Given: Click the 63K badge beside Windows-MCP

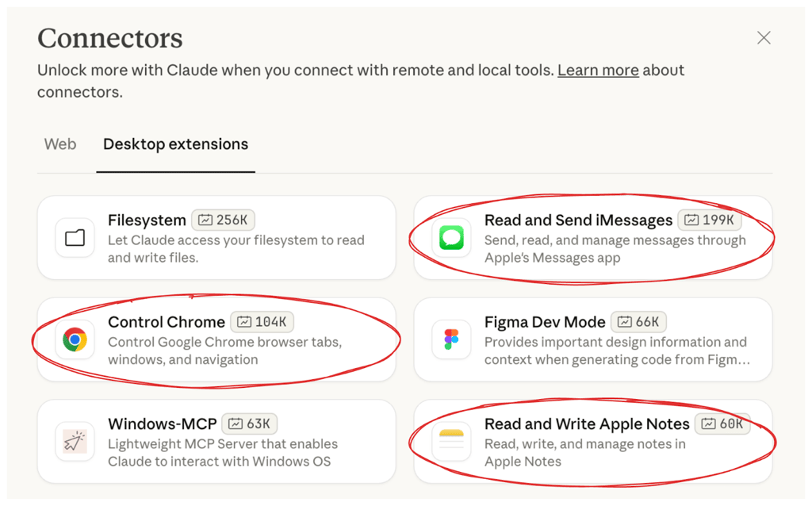Looking at the screenshot, I should tap(250, 424).
